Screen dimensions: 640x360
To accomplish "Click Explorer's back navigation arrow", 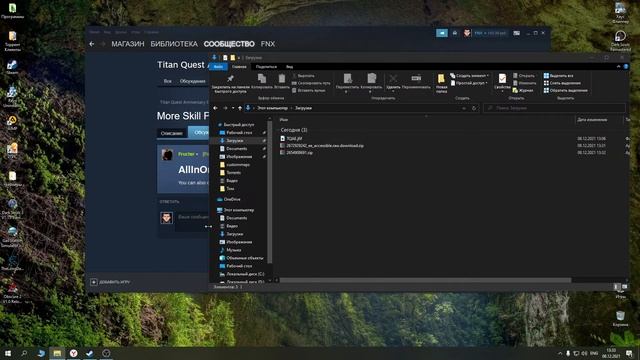I will pos(216,108).
